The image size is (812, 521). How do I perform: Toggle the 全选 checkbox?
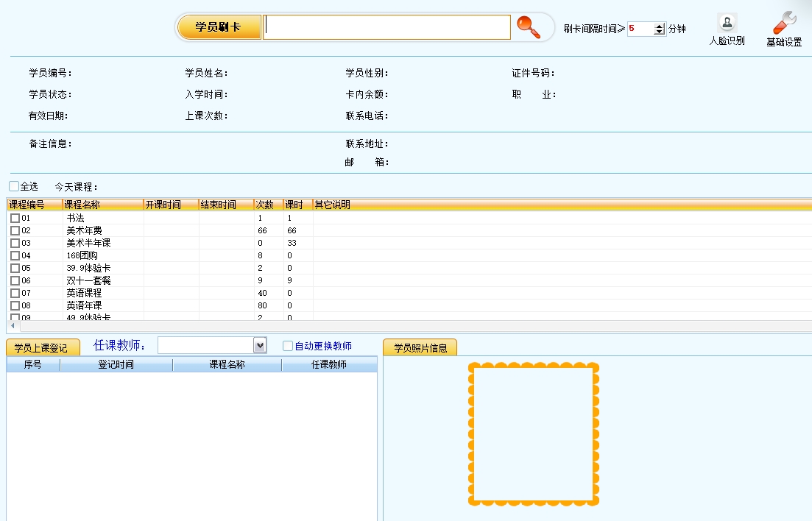point(14,187)
